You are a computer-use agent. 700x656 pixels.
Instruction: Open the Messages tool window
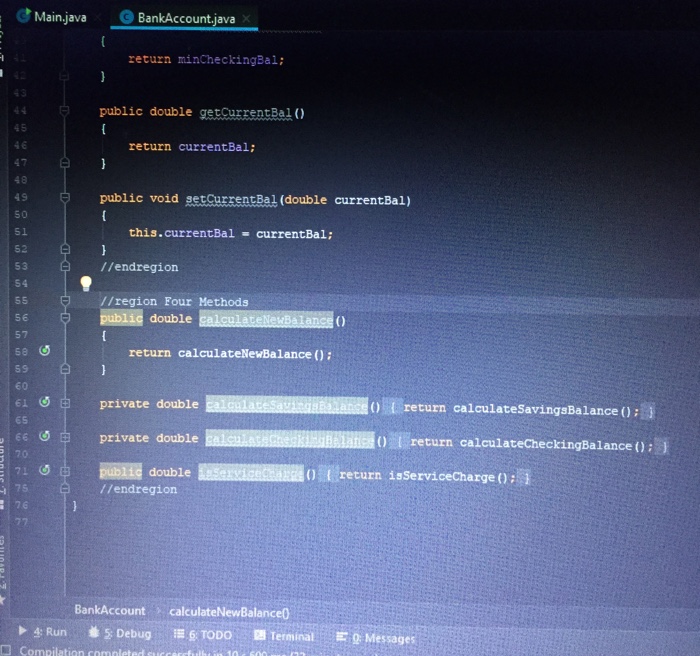pyautogui.click(x=375, y=638)
